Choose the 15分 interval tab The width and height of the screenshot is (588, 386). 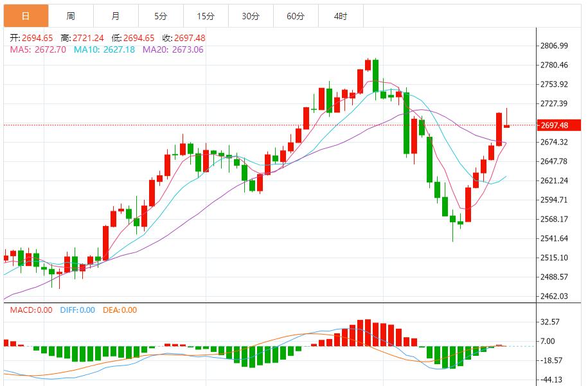205,16
